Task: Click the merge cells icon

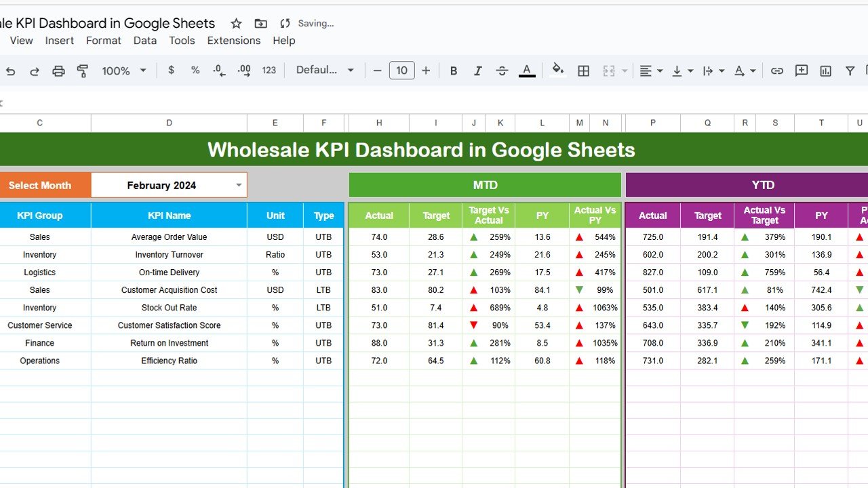Action: pos(608,70)
